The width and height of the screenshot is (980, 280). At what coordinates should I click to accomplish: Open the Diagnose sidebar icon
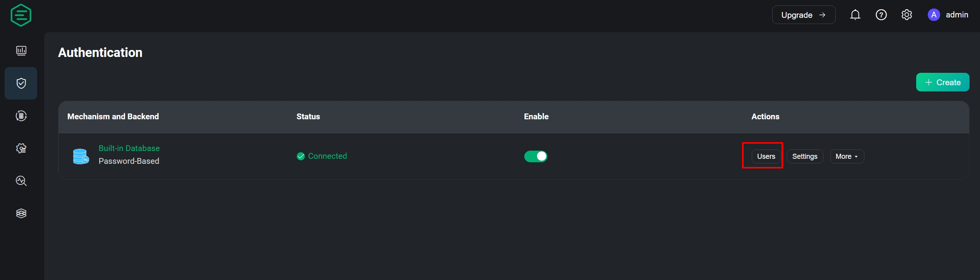coord(21,181)
